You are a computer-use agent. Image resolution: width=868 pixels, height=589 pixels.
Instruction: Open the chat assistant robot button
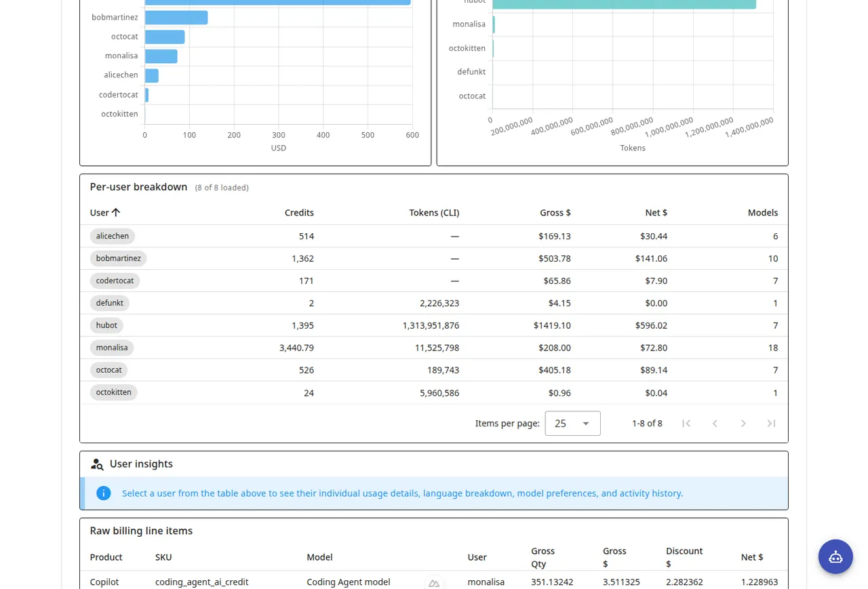coord(835,556)
